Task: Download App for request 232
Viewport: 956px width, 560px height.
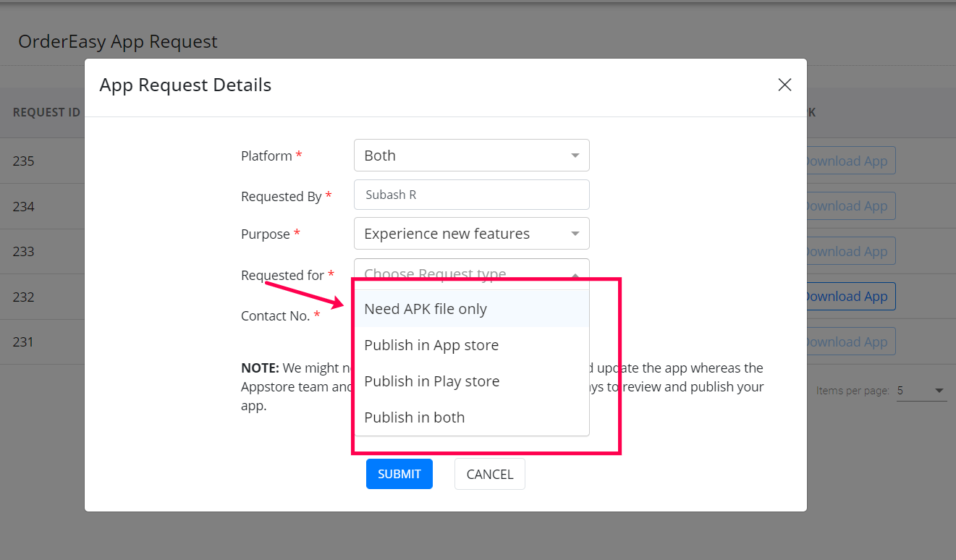Action: tap(847, 297)
